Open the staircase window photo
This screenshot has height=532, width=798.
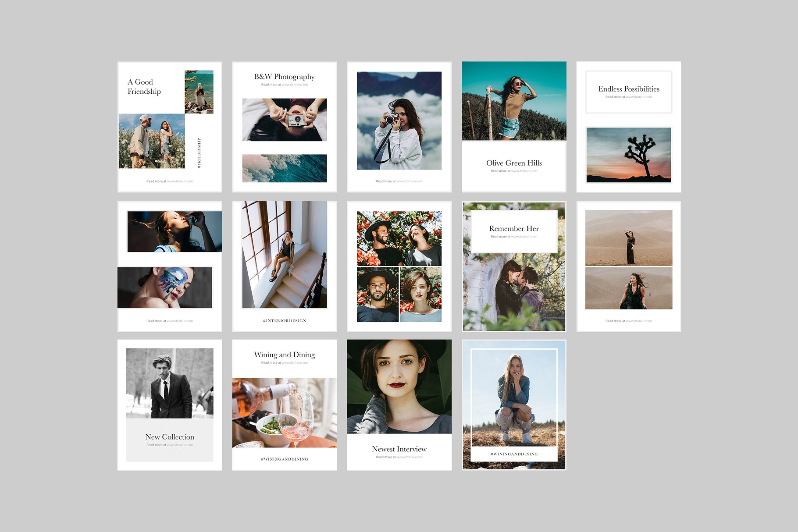click(284, 255)
